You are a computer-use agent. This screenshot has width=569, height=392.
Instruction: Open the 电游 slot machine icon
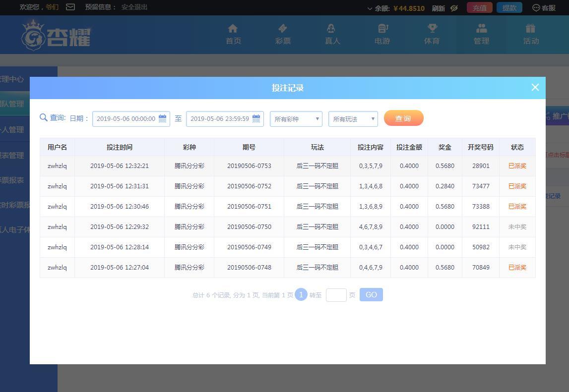382,29
